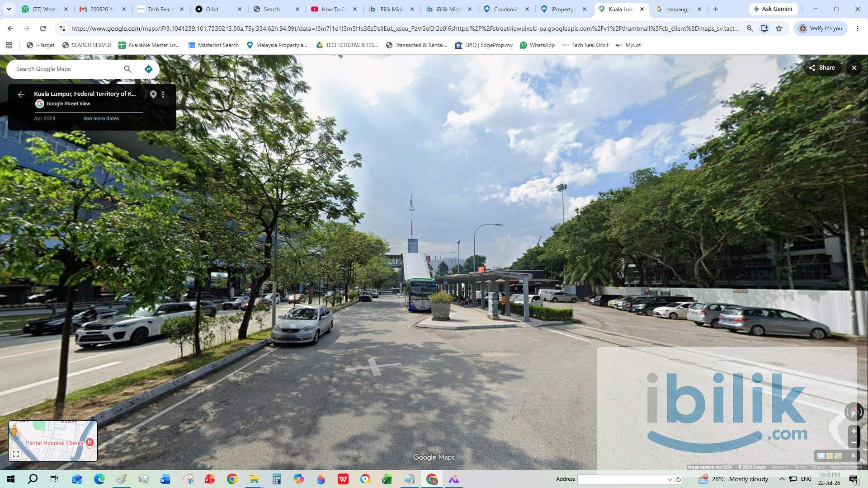The width and height of the screenshot is (868, 488).
Task: Select the third thumbnail in imagery strip
Action: (838, 456)
